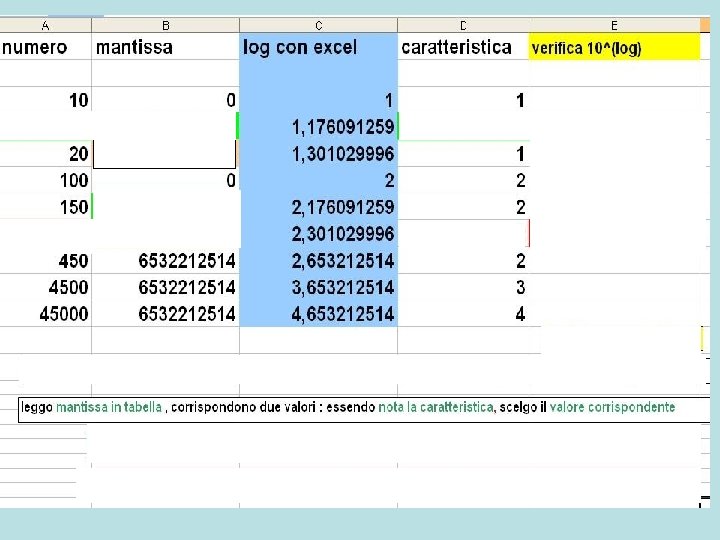Click the 'numero' header cell
Image resolution: width=720 pixels, height=540 pixels.
click(x=45, y=47)
